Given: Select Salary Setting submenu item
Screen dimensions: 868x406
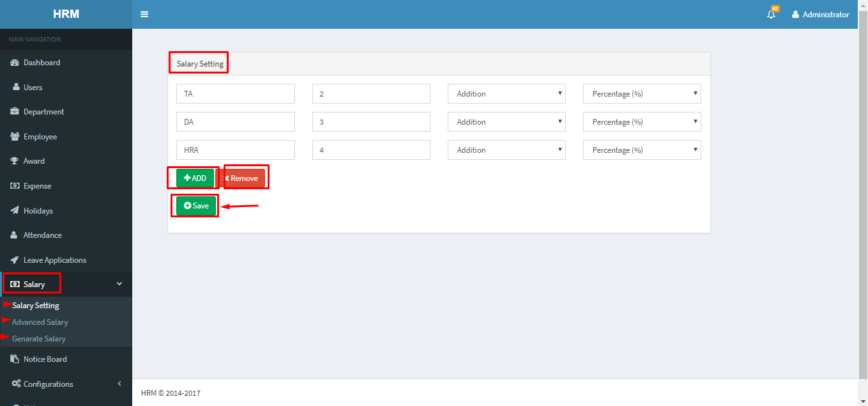Looking at the screenshot, I should [x=36, y=306].
